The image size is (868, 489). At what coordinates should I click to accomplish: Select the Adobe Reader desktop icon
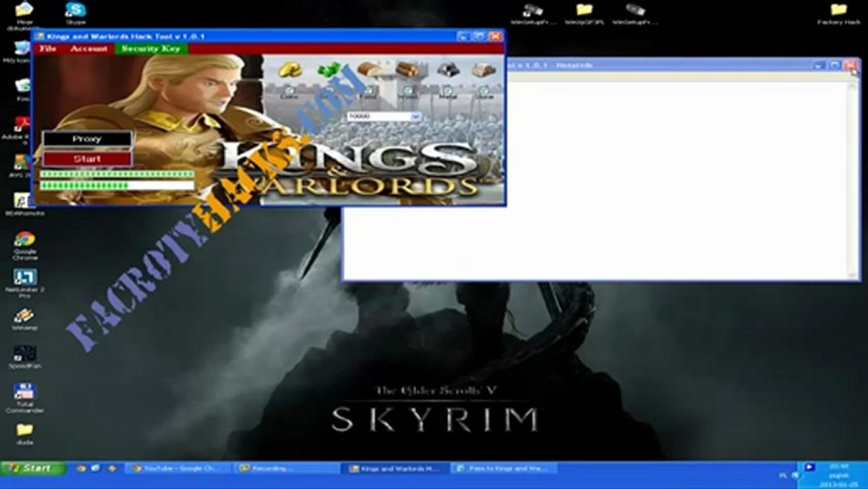tap(20, 129)
